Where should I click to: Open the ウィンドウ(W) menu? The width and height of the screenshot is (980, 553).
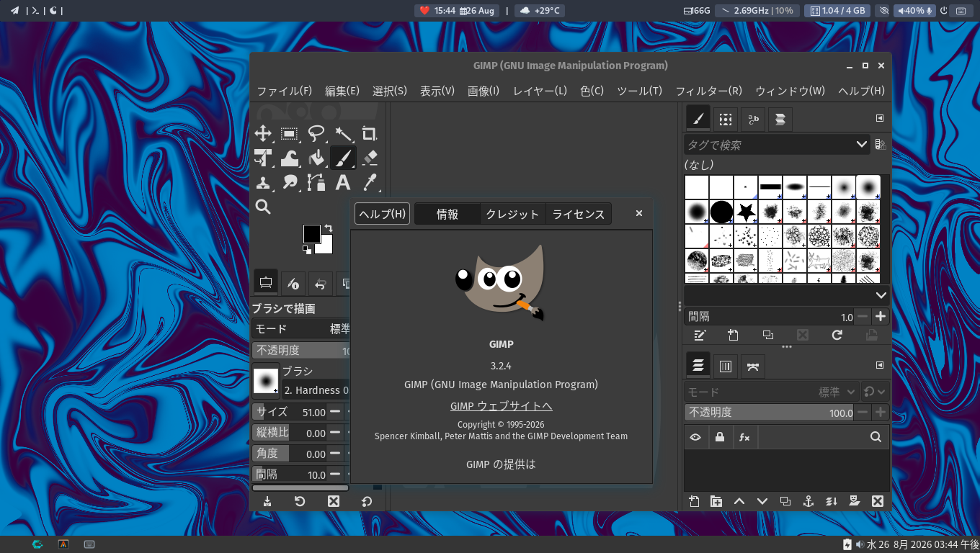tap(790, 91)
